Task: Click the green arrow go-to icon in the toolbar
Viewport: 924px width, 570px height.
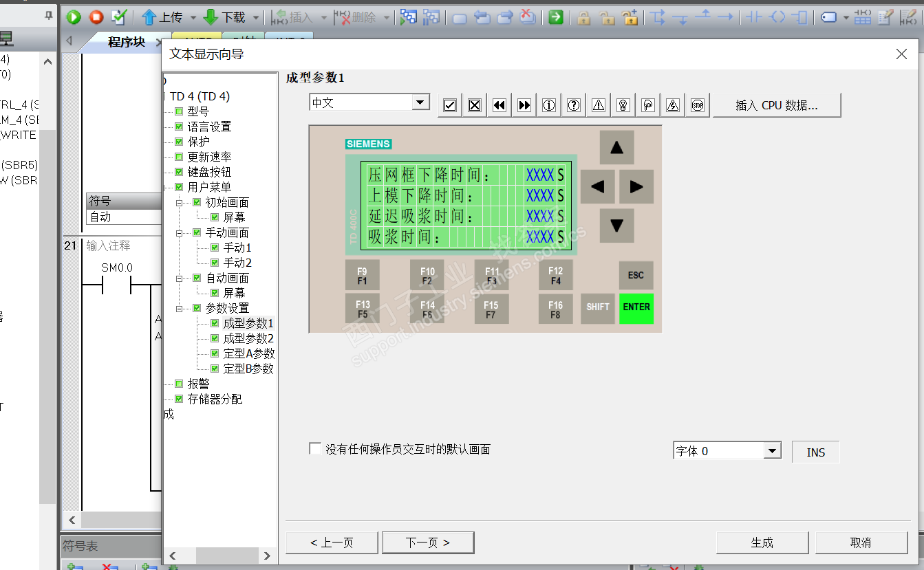Action: (x=556, y=17)
